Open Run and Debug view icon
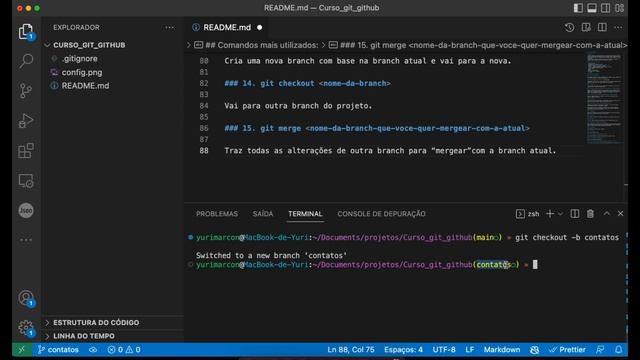This screenshot has height=360, width=640. tap(26, 121)
